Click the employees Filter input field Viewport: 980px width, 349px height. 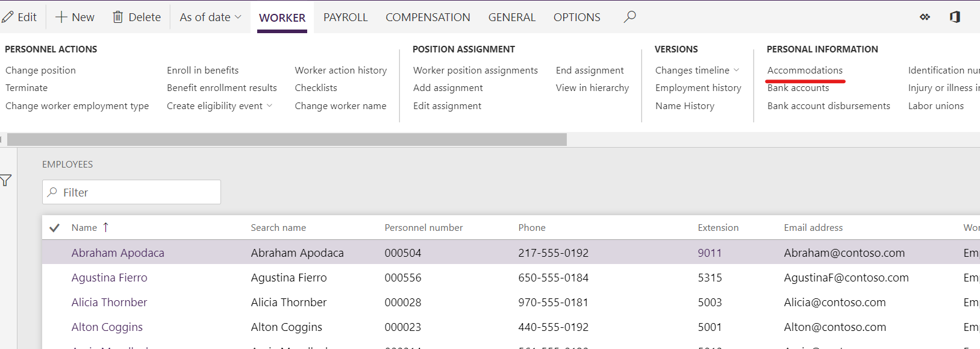coord(131,192)
